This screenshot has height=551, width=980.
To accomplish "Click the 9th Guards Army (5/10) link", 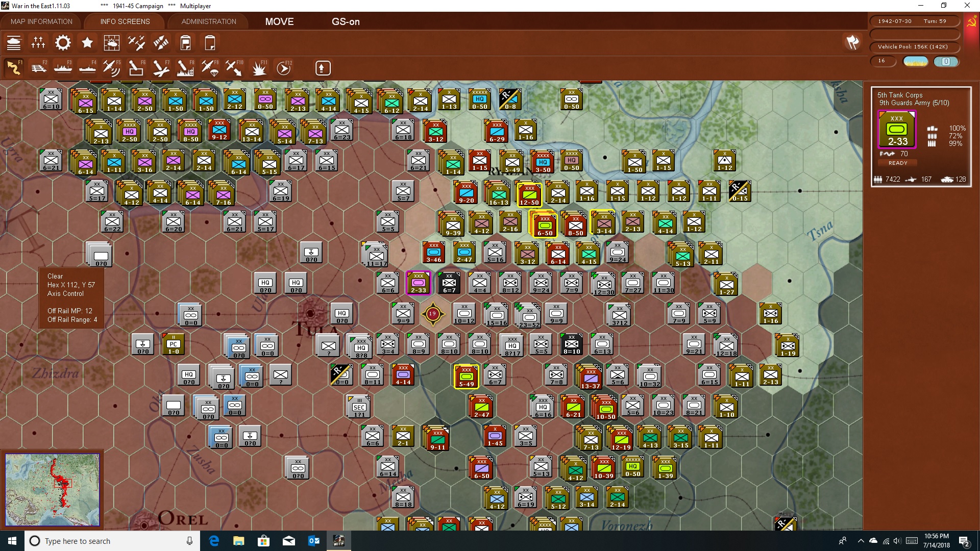I will (914, 103).
